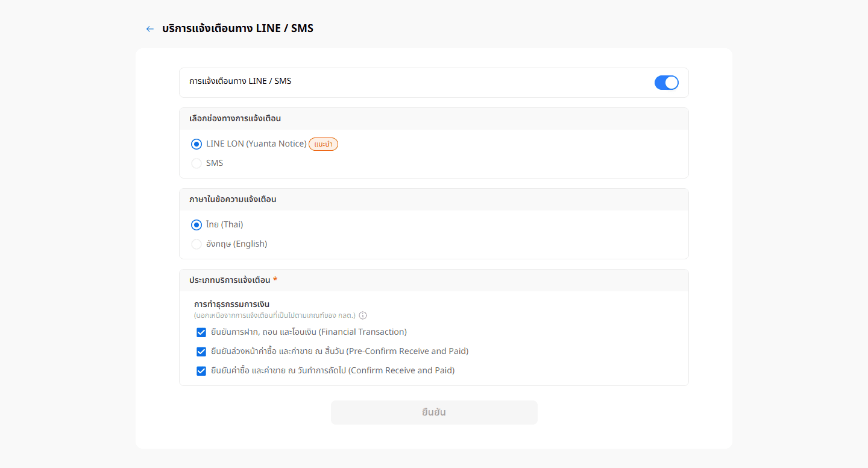868x468 pixels.
Task: Uncheck the Pre-Confirm Receive and Paid checkbox
Action: (201, 352)
